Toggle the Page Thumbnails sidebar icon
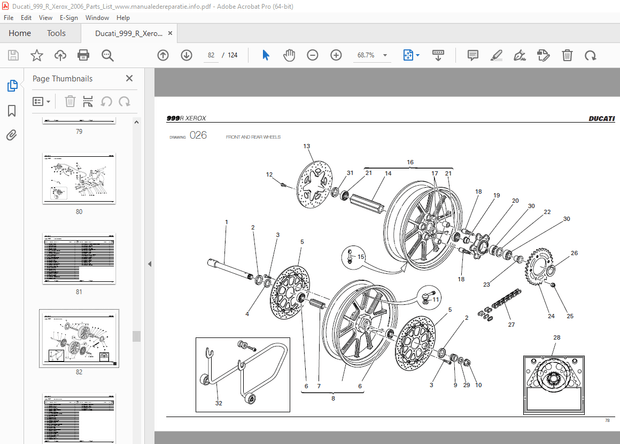 [x=12, y=86]
